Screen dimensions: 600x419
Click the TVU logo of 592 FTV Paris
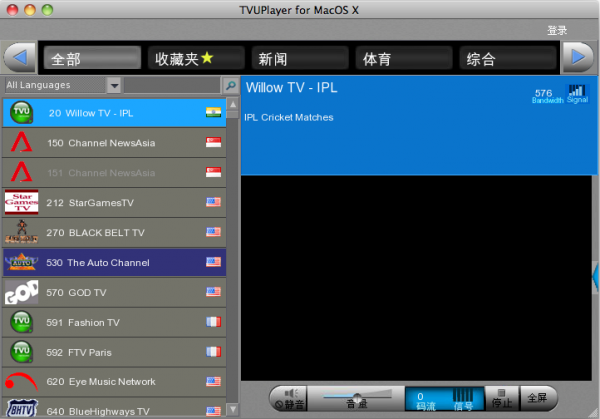[21, 352]
